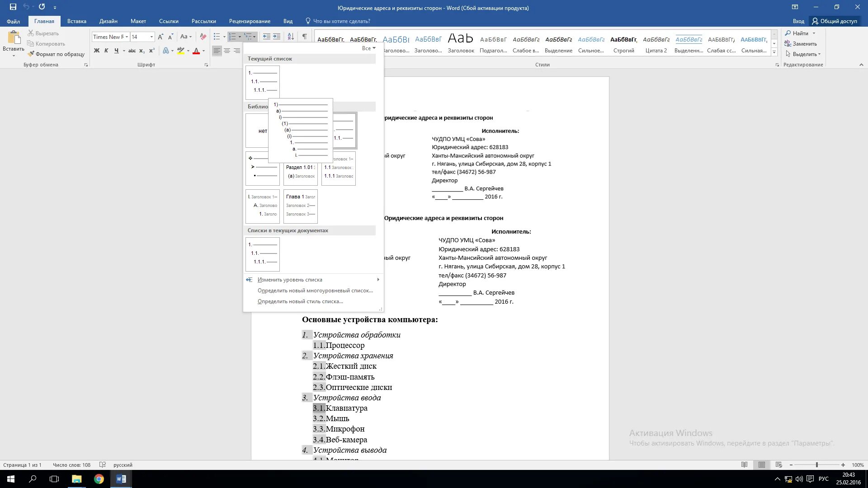Toggle strikethrough text button
Viewport: 868px width, 488px height.
coord(132,51)
